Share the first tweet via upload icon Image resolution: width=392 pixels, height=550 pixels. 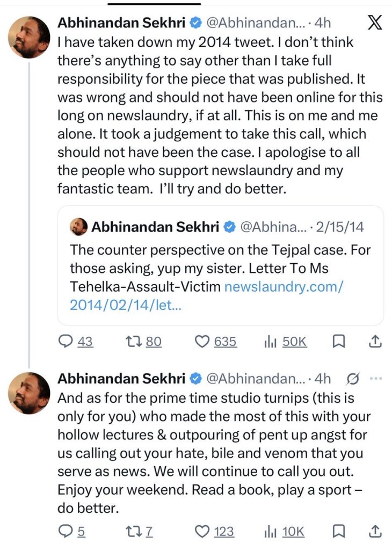click(375, 341)
